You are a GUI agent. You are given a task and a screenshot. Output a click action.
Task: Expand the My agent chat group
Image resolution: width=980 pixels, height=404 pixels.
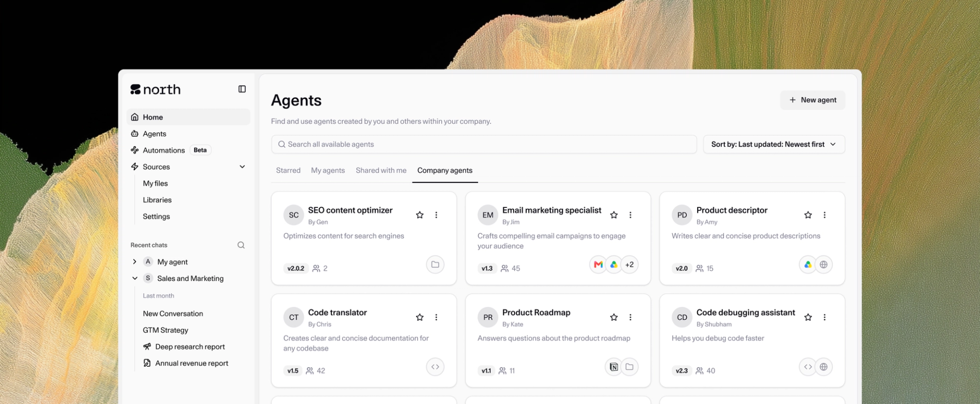(135, 262)
